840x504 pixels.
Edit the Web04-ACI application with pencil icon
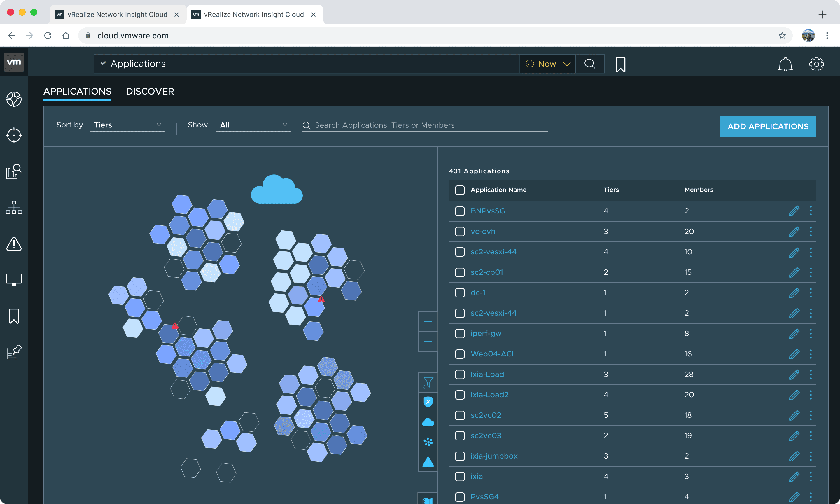pos(794,354)
